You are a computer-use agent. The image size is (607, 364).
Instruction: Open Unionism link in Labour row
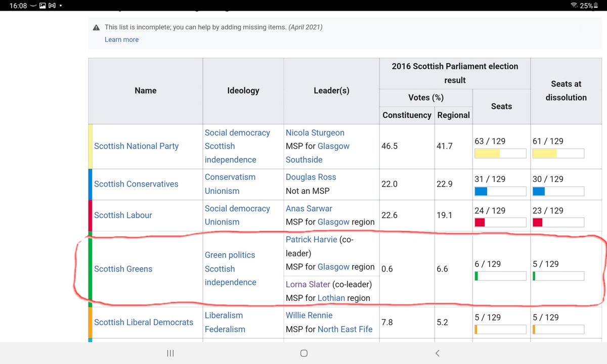(x=222, y=222)
